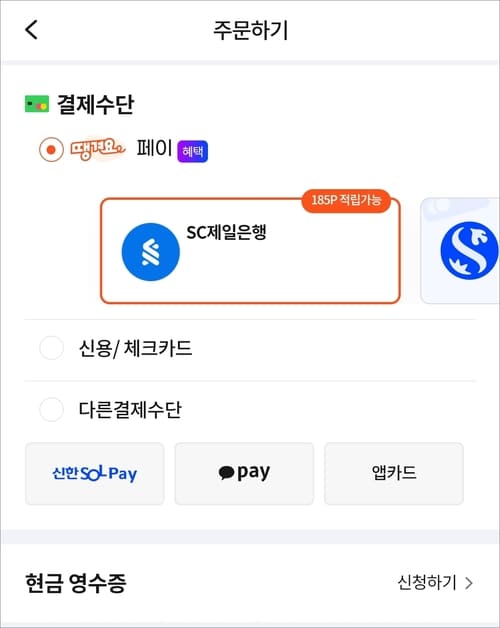Image resolution: width=500 pixels, height=628 pixels.
Task: Select the Shinhan bank logo card
Action: coord(461,251)
